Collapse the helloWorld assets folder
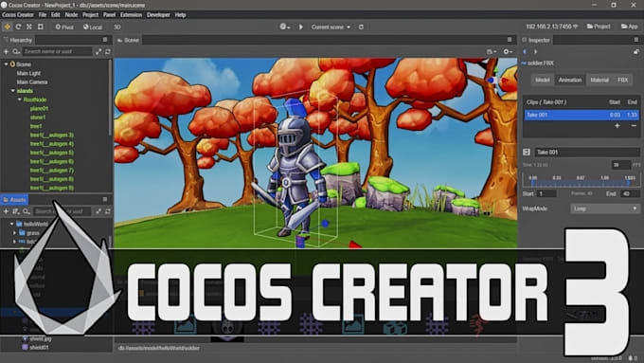Viewport: 644px width, 363px height. coord(11,224)
